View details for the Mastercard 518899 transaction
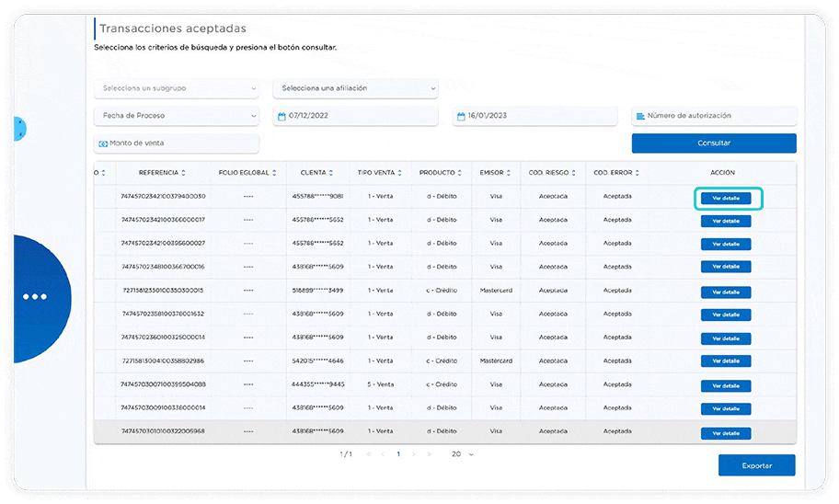This screenshot has height=504, width=839. point(726,292)
